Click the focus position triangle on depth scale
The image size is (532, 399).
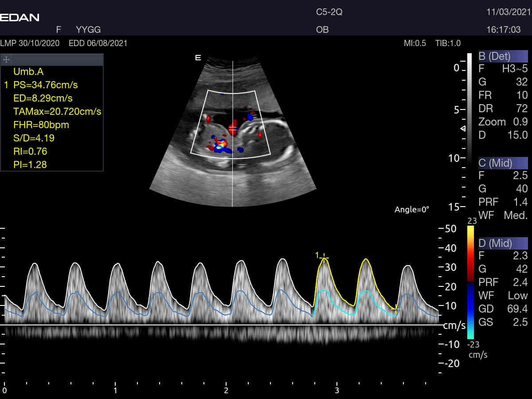pos(463,129)
